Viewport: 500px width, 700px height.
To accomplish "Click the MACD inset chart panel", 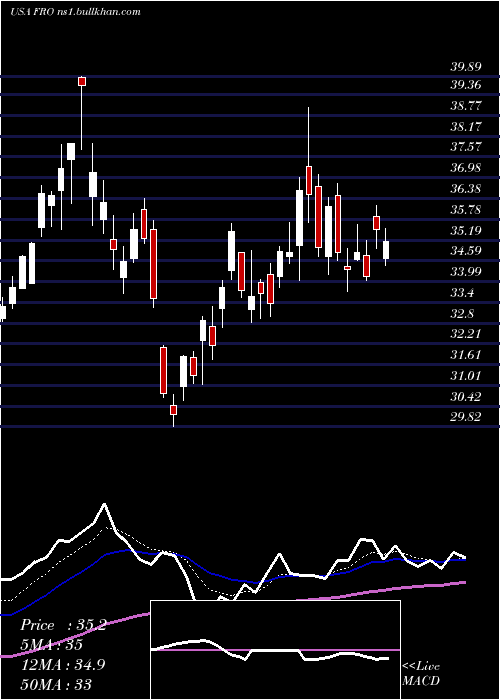I will coord(275,650).
